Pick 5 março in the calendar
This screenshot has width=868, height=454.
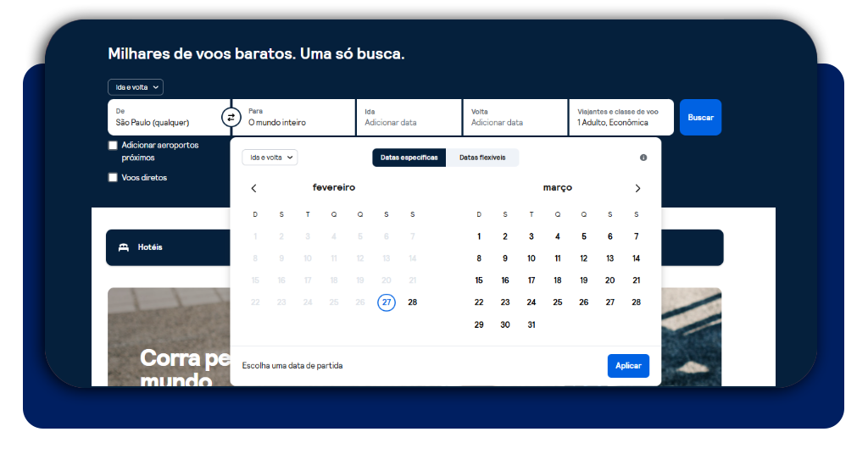(x=584, y=236)
